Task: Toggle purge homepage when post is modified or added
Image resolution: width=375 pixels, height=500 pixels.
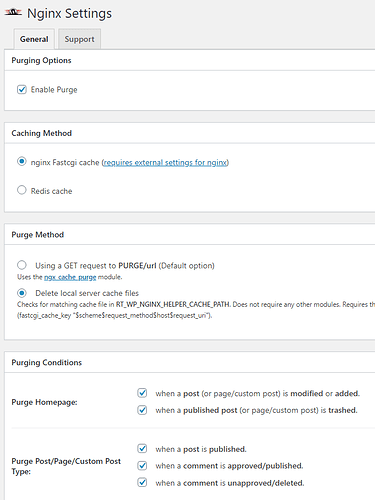Action: pos(142,393)
